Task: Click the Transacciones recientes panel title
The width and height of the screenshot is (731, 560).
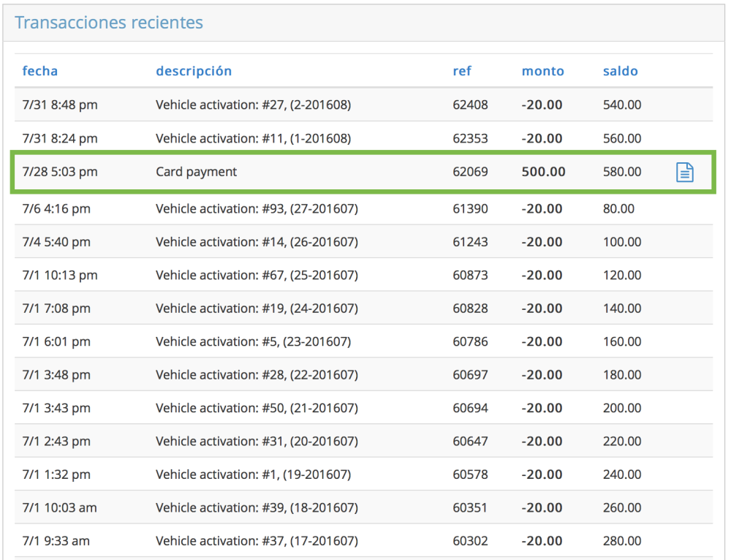Action: [x=109, y=23]
